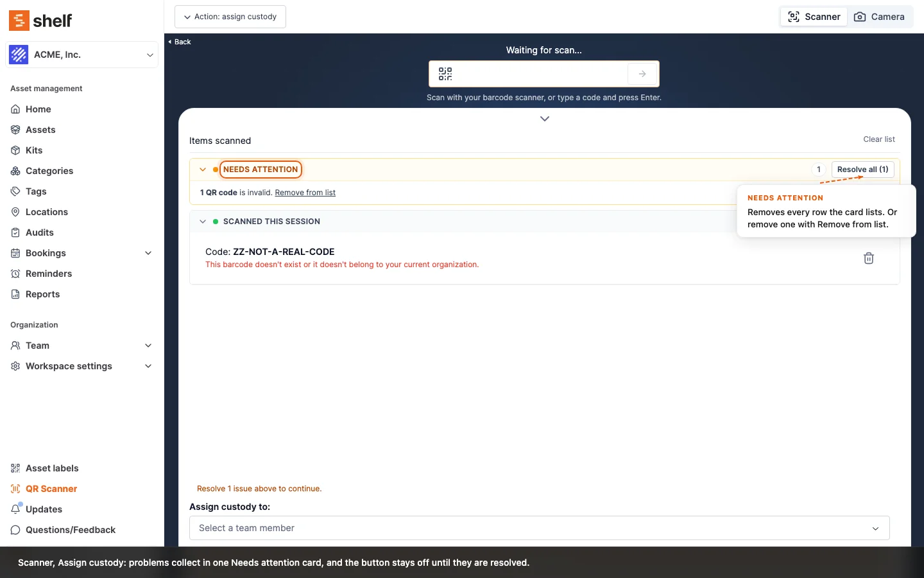Switch to Camera mode
The height and width of the screenshot is (578, 924).
(879, 17)
